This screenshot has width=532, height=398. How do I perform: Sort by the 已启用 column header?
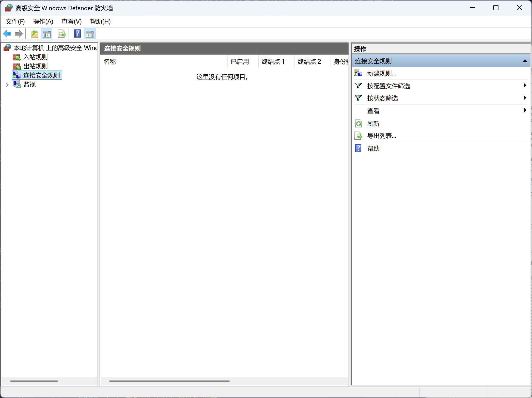tap(243, 62)
